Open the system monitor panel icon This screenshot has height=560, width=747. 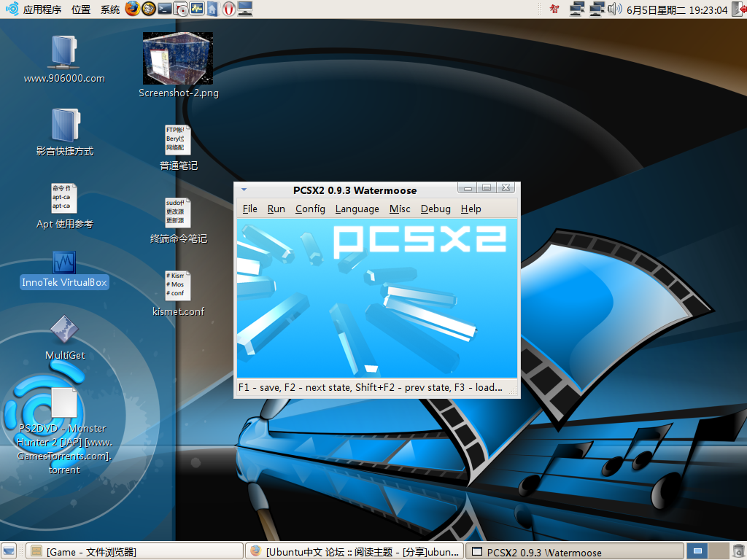click(x=197, y=9)
